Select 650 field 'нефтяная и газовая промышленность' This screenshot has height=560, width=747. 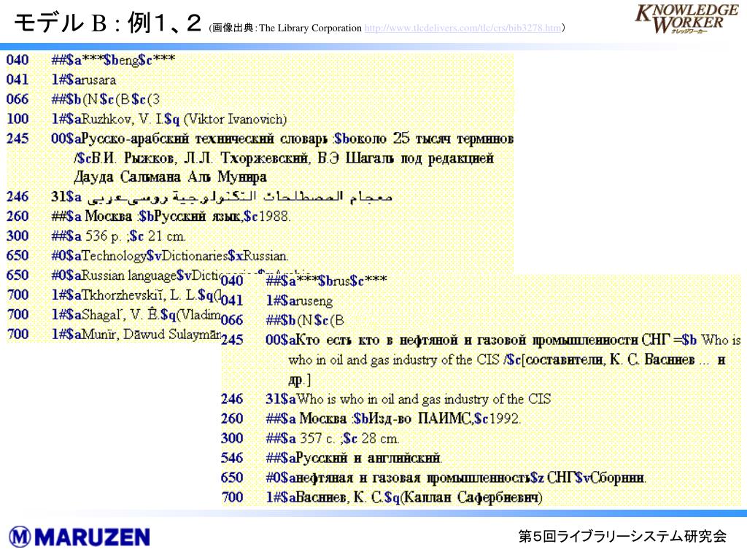click(x=455, y=478)
